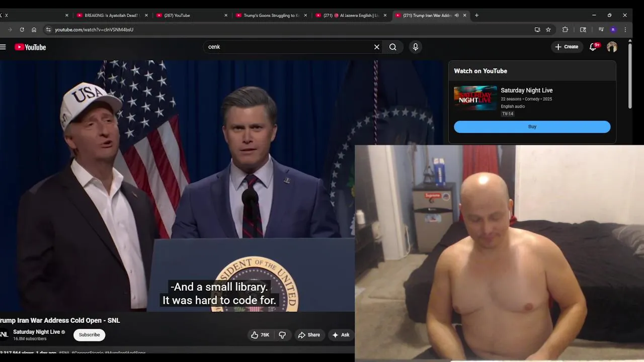Image resolution: width=644 pixels, height=362 pixels.
Task: Open the YouTube hamburger guide menu
Action: coord(3,47)
